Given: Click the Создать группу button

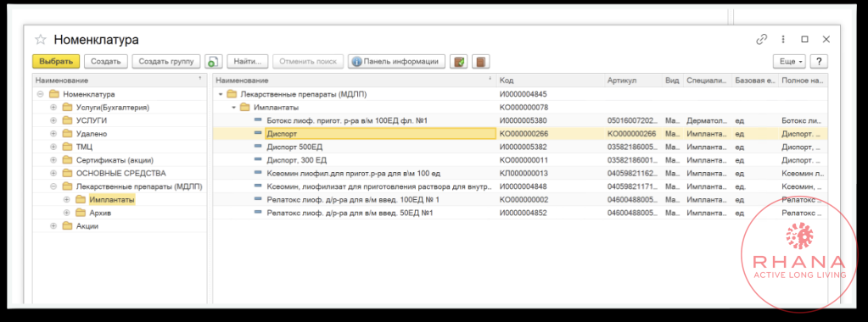Looking at the screenshot, I should click(166, 61).
